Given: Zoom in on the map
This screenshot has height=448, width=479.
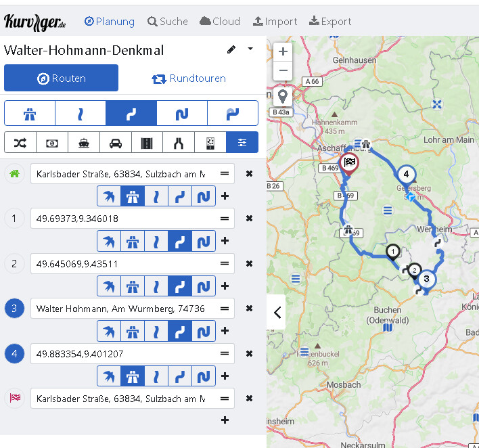Looking at the screenshot, I should coord(283,51).
